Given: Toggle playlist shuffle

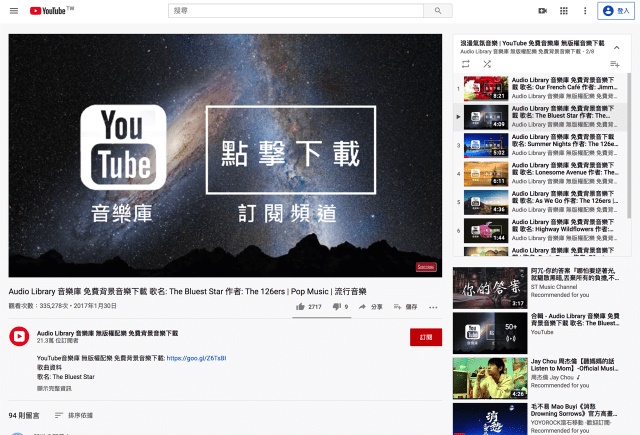Looking at the screenshot, I should (487, 64).
